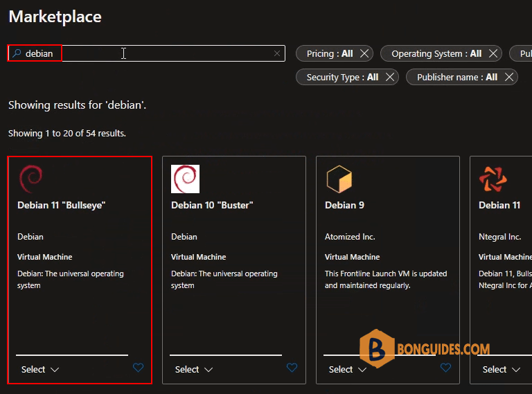Clear the debian search text
The image size is (532, 394).
pyautogui.click(x=277, y=53)
